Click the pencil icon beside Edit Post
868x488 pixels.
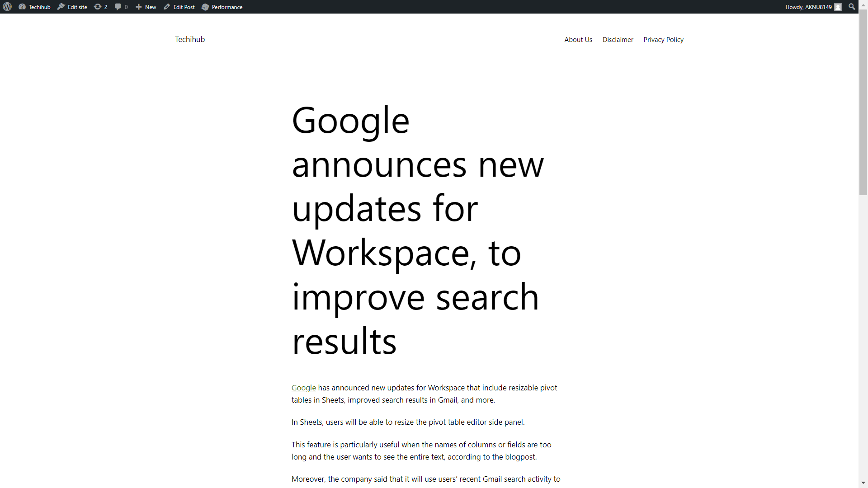click(167, 7)
